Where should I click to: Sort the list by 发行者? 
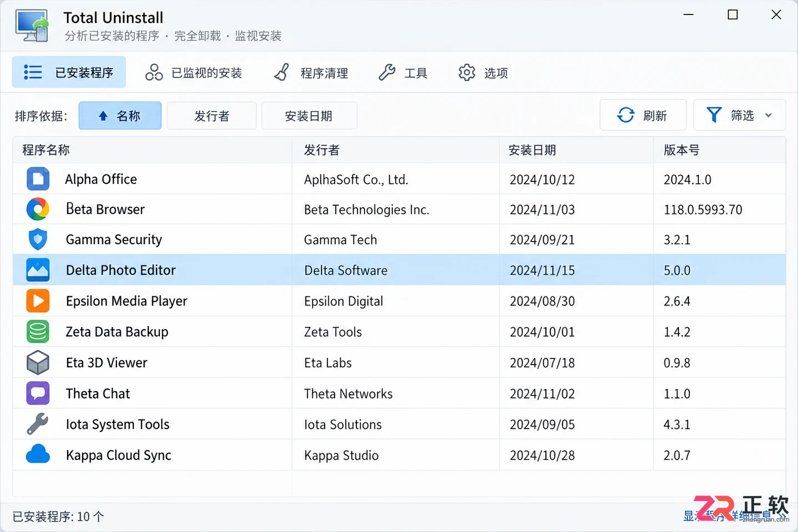[x=212, y=115]
